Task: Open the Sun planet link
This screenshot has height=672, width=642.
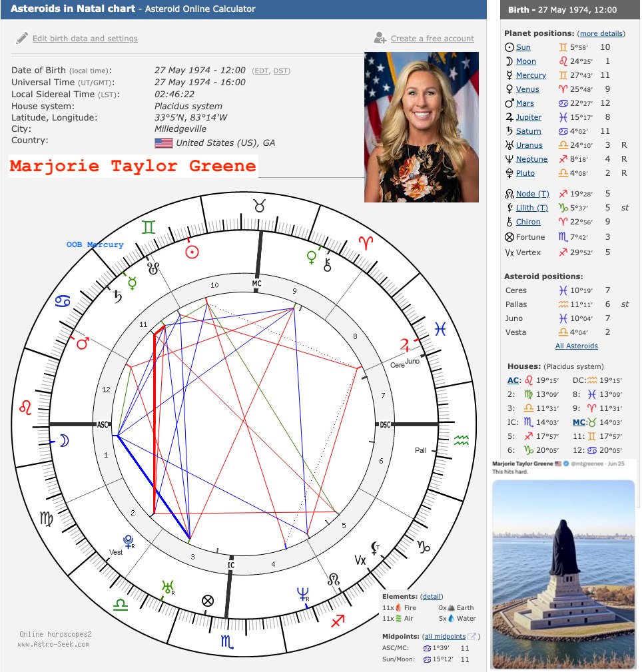Action: point(523,47)
